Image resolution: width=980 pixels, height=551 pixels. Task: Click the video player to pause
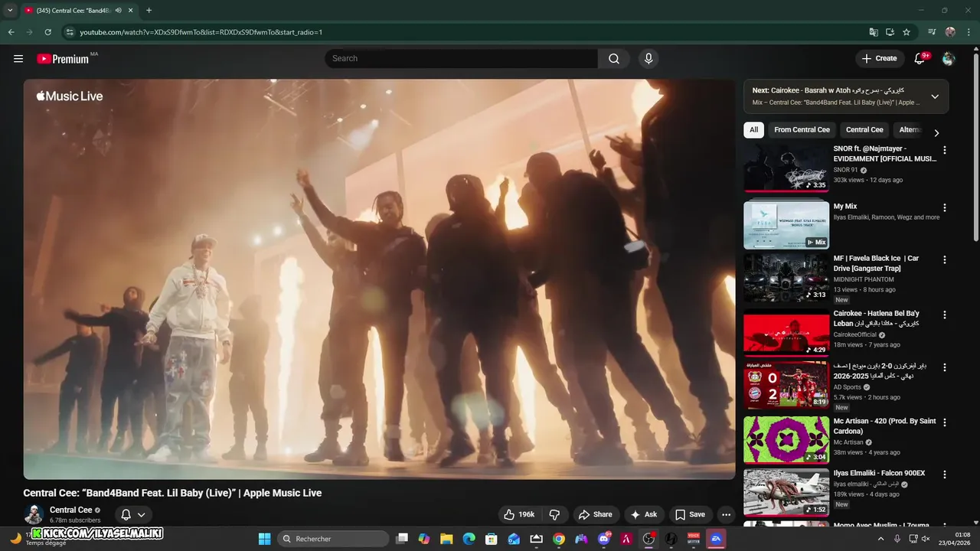(379, 279)
